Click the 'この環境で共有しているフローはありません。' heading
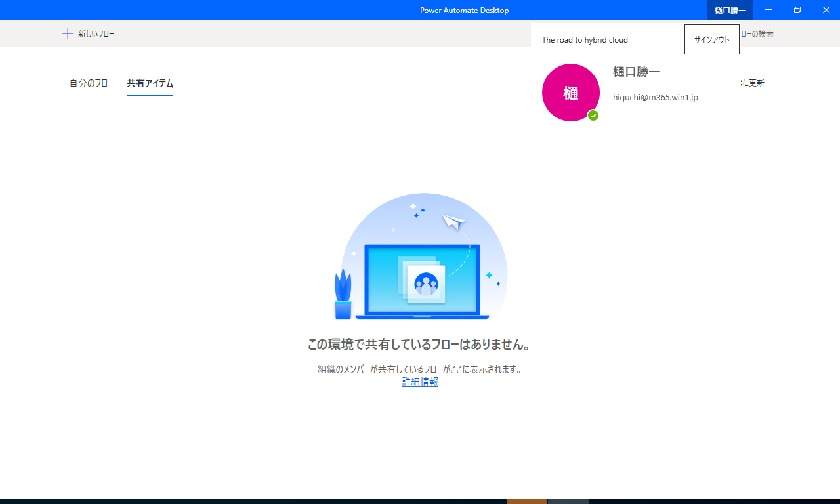 click(x=420, y=345)
